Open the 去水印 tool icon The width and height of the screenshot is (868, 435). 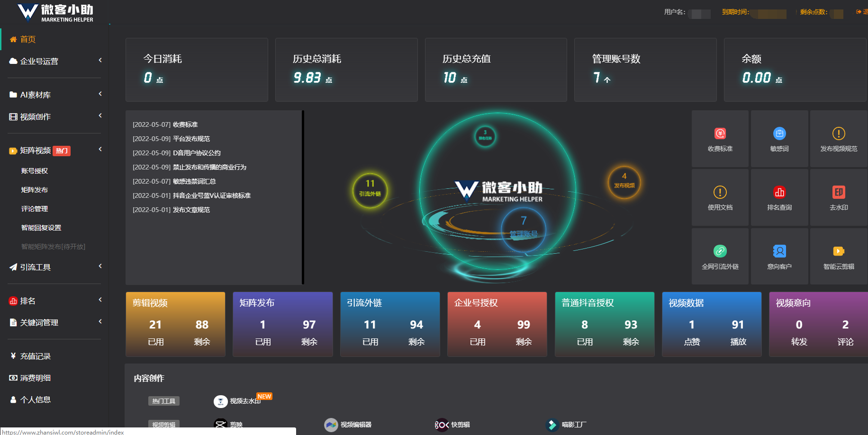coord(838,193)
